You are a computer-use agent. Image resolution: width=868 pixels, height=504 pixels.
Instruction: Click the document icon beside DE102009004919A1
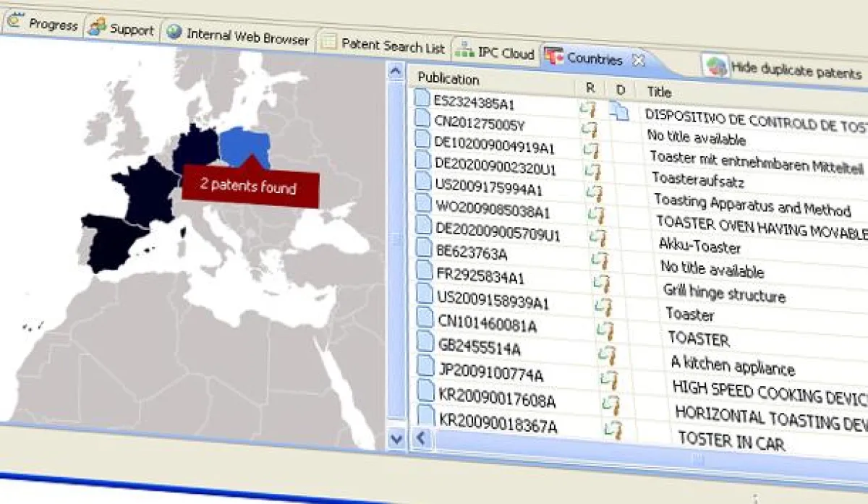click(424, 137)
